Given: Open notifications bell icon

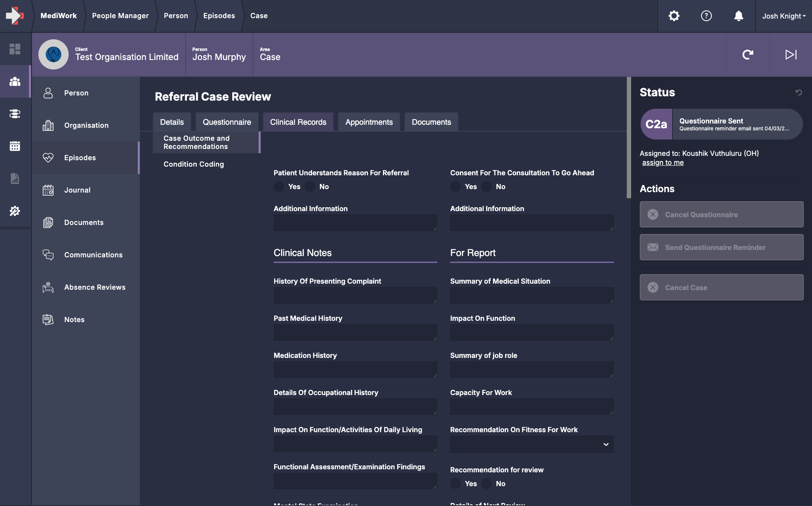Looking at the screenshot, I should pos(739,16).
